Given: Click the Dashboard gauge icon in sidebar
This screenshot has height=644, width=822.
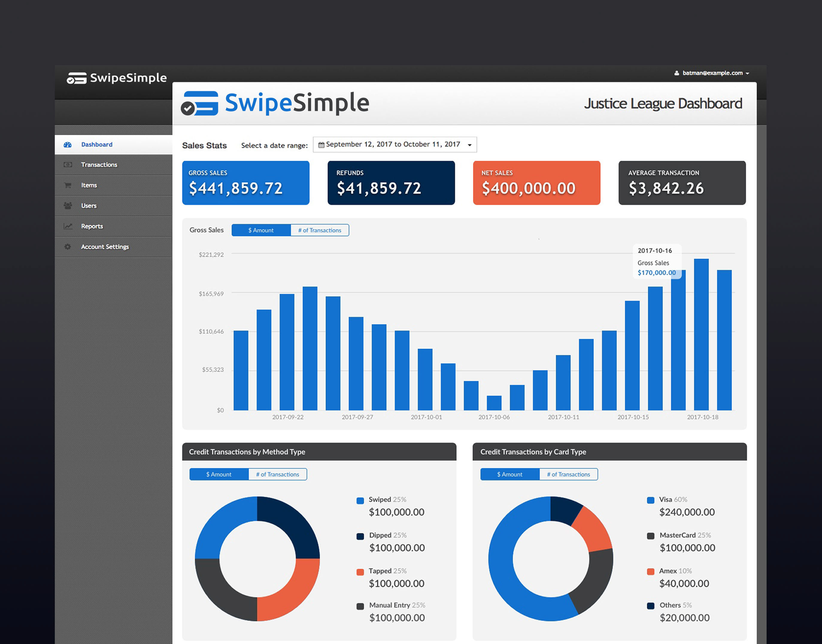Looking at the screenshot, I should click(x=68, y=145).
